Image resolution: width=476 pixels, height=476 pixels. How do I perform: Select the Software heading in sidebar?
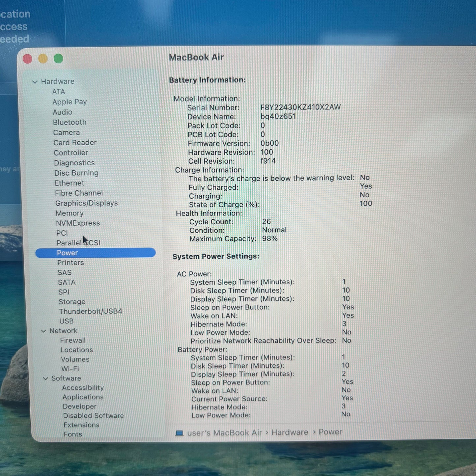(x=66, y=378)
